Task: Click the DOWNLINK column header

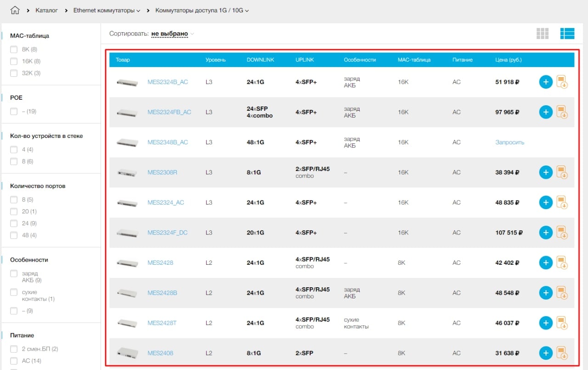Action: click(x=260, y=60)
